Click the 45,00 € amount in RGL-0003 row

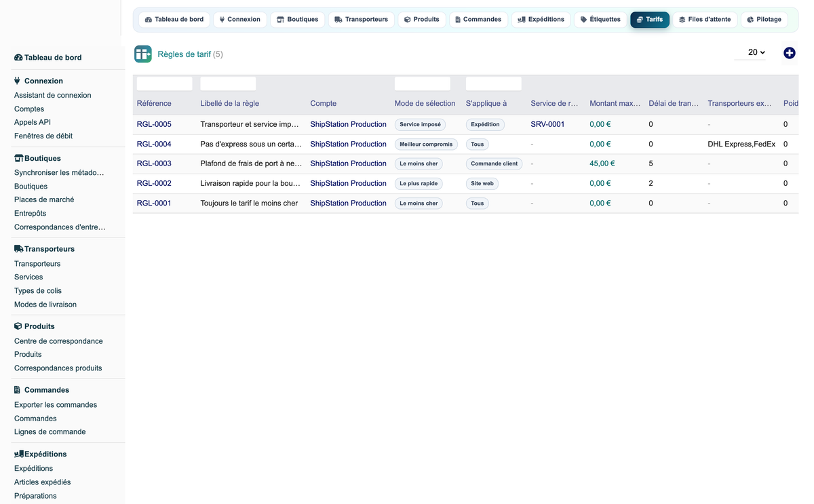coord(602,163)
